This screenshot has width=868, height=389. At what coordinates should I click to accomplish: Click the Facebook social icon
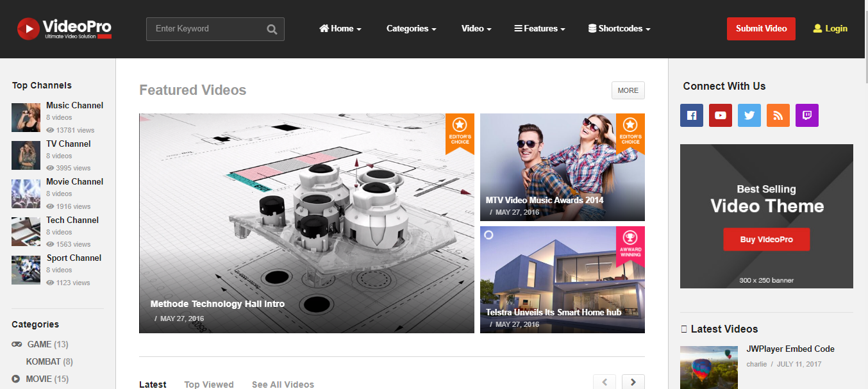pos(692,115)
